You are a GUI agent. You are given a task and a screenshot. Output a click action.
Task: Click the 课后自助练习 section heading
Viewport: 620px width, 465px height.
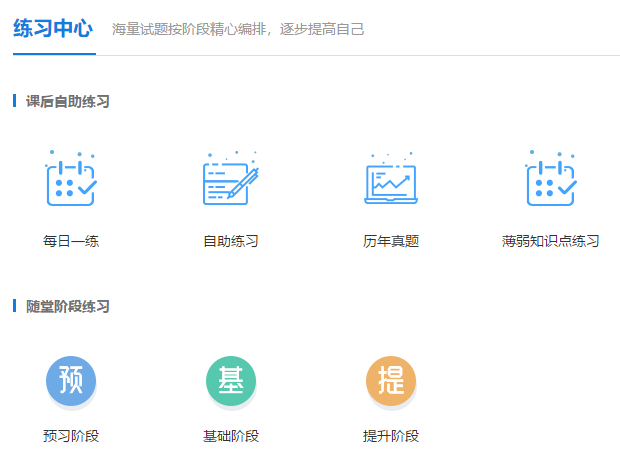(68, 101)
